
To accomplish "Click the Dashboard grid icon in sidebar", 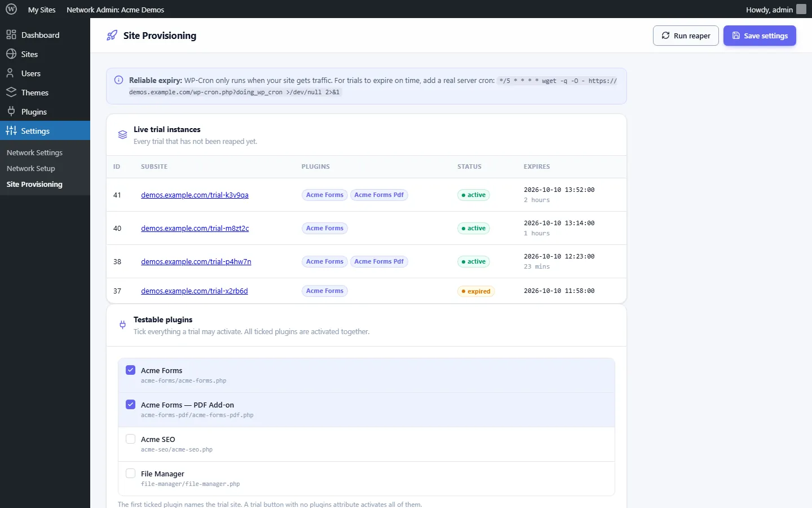I will pos(11,35).
